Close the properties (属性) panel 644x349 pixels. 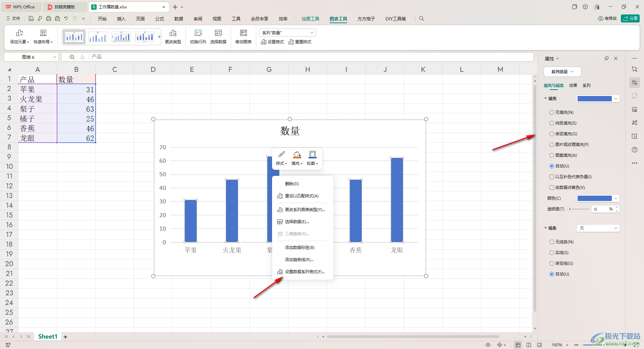point(616,58)
